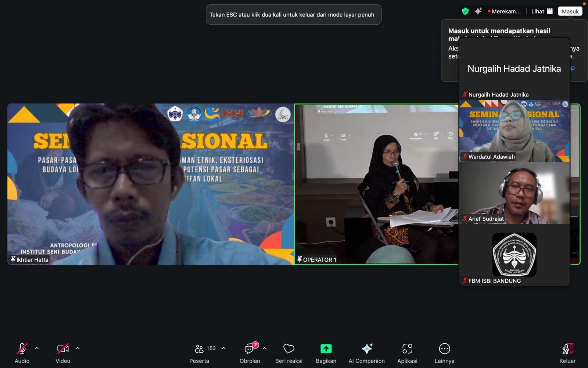Click the green Bagikan share screen icon
Screen dimensions: 588x368
point(326,348)
